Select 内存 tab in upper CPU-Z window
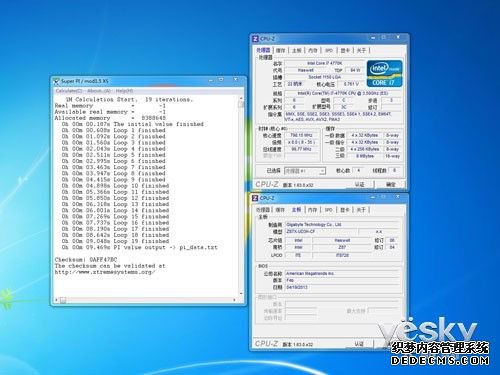 click(313, 50)
